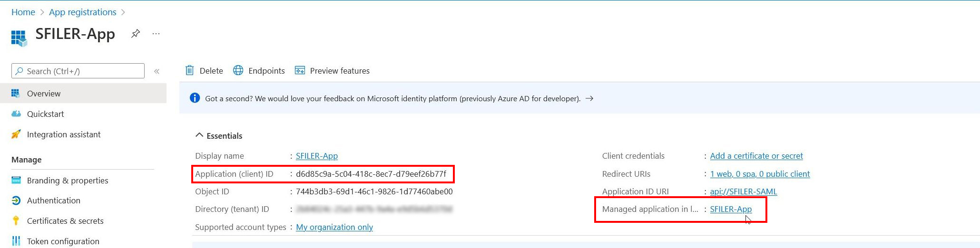This screenshot has height=248, width=980.
Task: Select Overview in the left menu
Action: 44,94
